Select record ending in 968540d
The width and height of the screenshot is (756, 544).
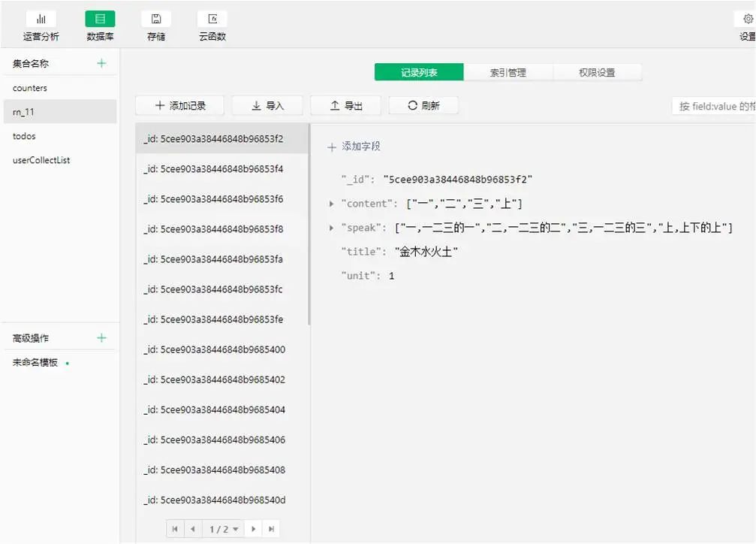point(221,500)
